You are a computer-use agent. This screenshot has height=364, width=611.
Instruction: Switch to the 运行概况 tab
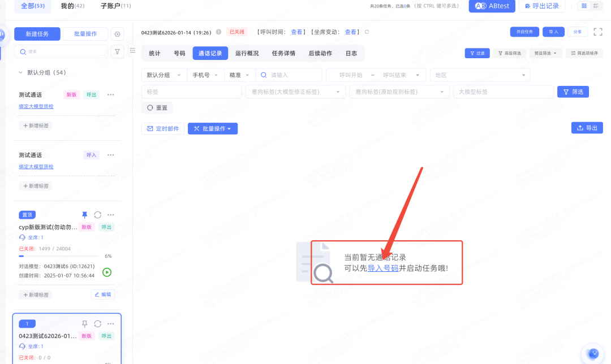pos(247,53)
